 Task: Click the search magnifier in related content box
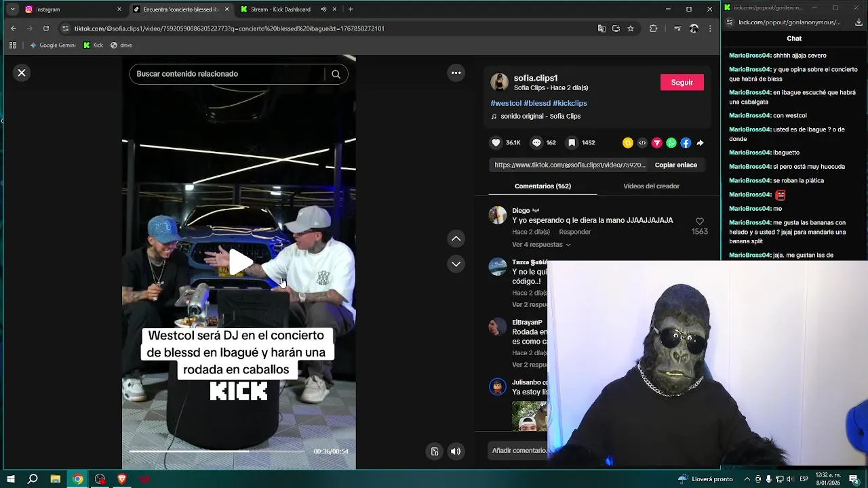click(336, 74)
